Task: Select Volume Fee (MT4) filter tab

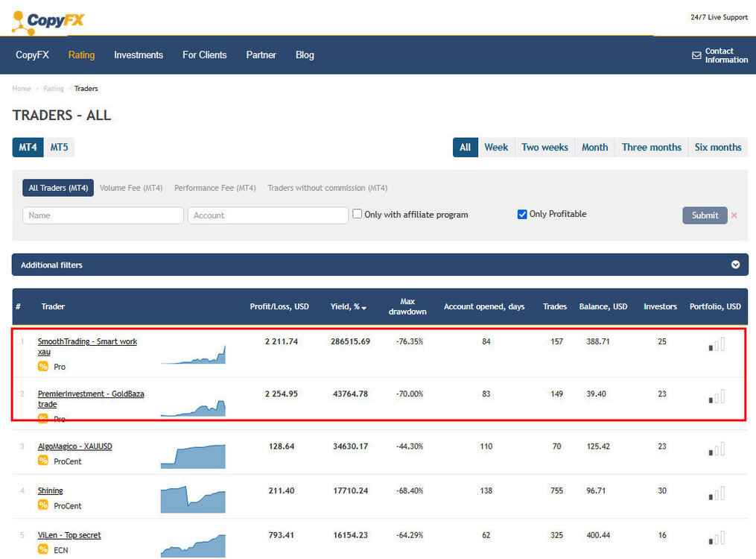Action: pyautogui.click(x=131, y=188)
